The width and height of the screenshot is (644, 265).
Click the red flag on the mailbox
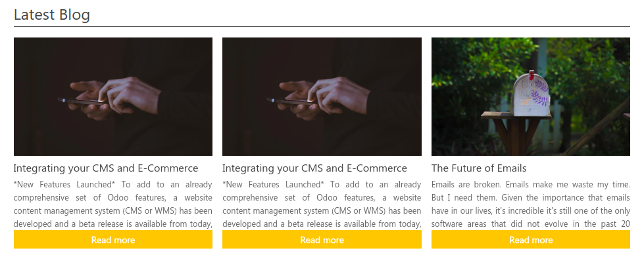click(x=532, y=75)
